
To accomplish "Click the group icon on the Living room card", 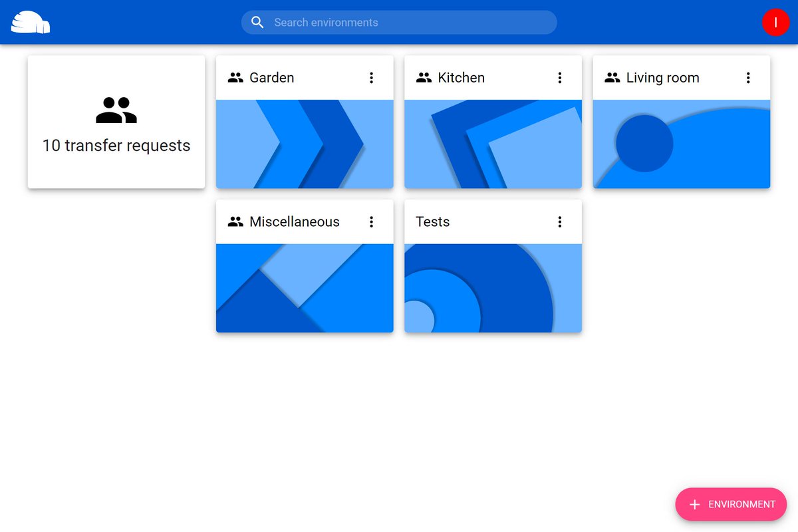I will coord(612,77).
